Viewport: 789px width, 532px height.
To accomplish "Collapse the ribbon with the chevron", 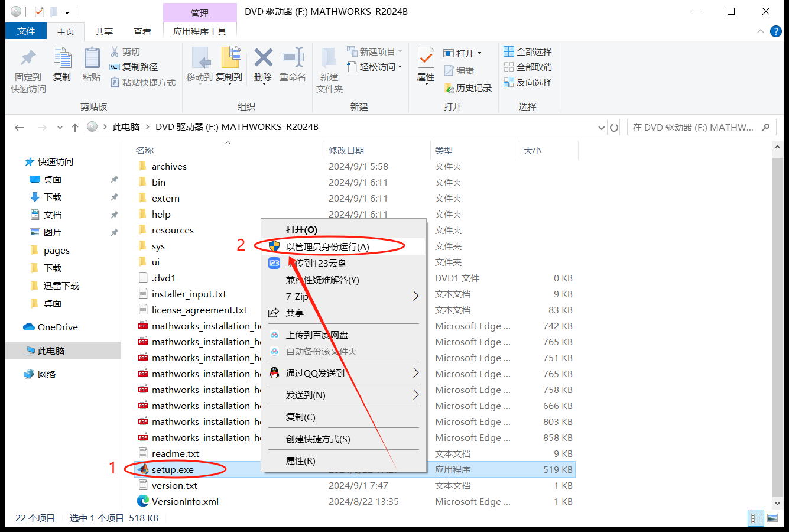I will [760, 31].
